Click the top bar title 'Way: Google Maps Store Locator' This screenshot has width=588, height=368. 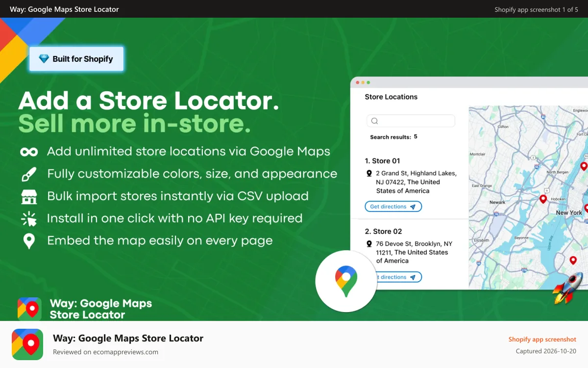tap(64, 9)
